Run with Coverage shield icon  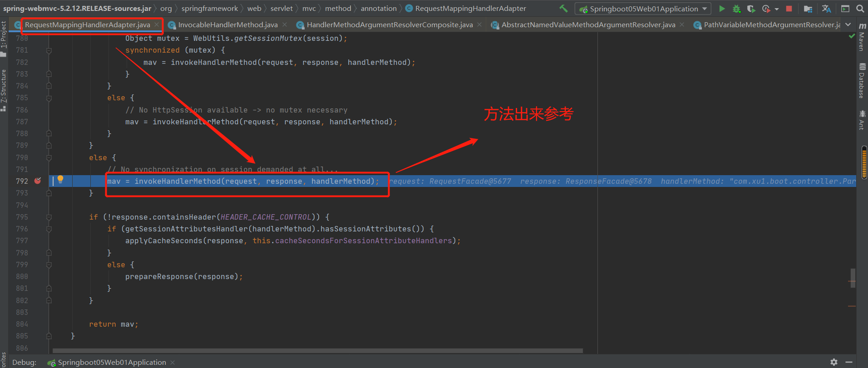(751, 9)
